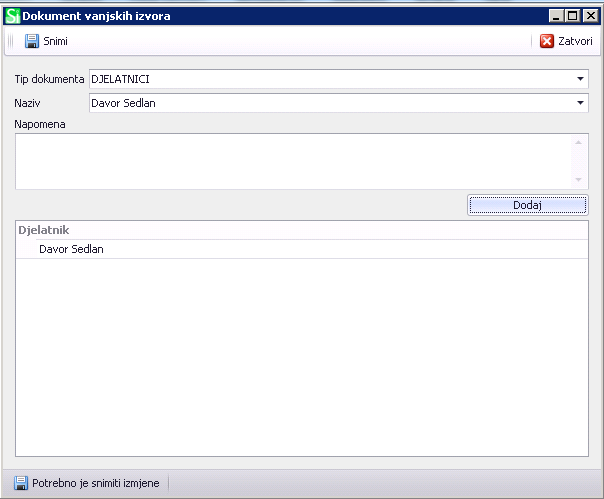Click the Napomena label
The width and height of the screenshot is (604, 499).
click(40, 124)
